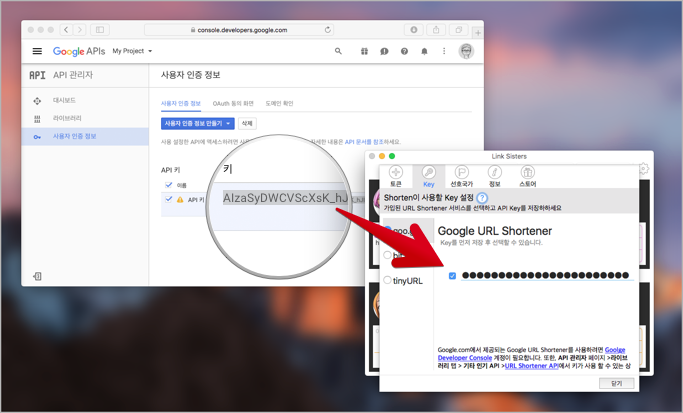
Task: Open the help question mark in console header
Action: pos(404,51)
